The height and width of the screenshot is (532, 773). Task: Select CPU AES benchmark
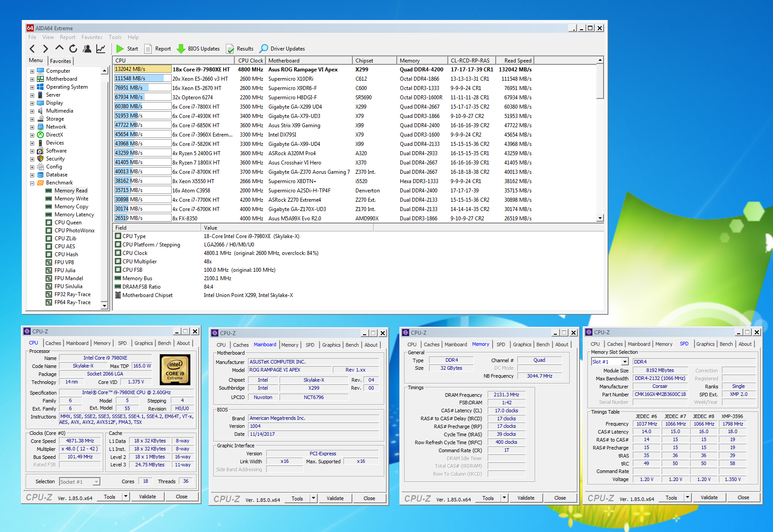[65, 246]
